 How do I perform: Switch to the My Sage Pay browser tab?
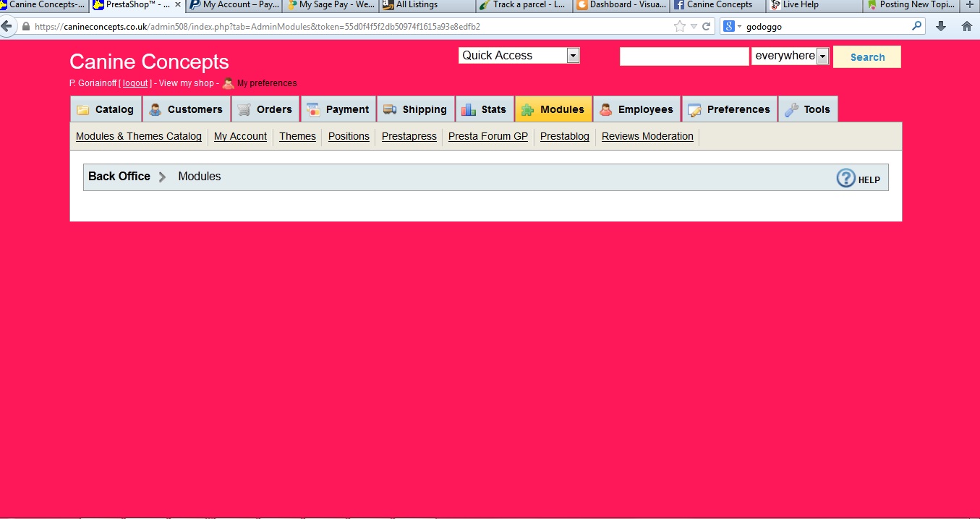click(331, 5)
